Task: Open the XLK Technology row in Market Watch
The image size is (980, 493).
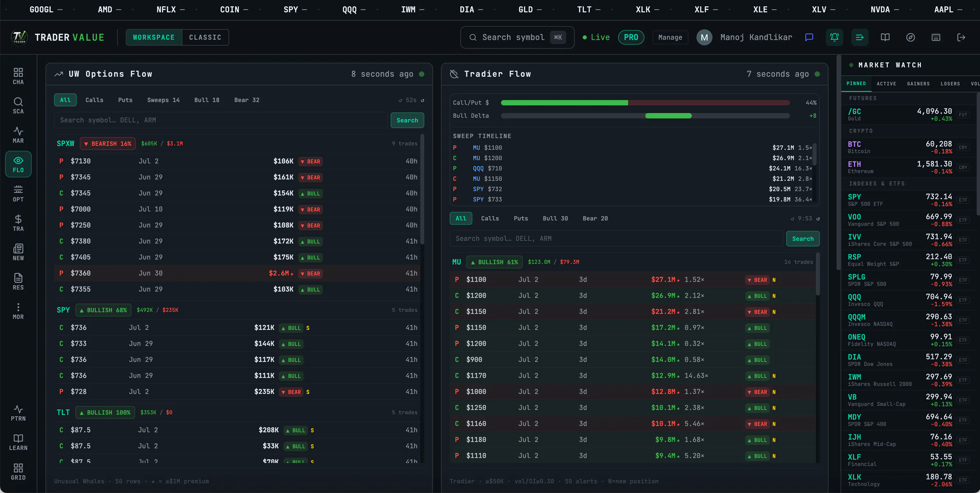Action: 909,480
